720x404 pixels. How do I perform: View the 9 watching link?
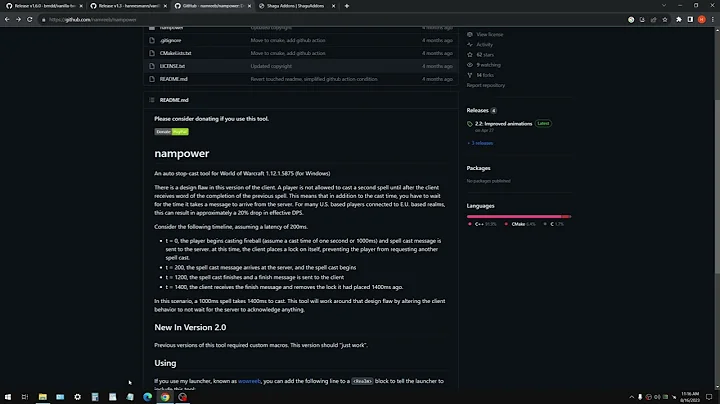(489, 65)
